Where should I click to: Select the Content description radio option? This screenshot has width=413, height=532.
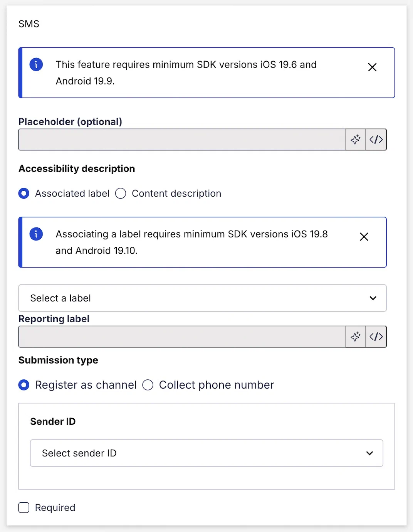click(121, 194)
